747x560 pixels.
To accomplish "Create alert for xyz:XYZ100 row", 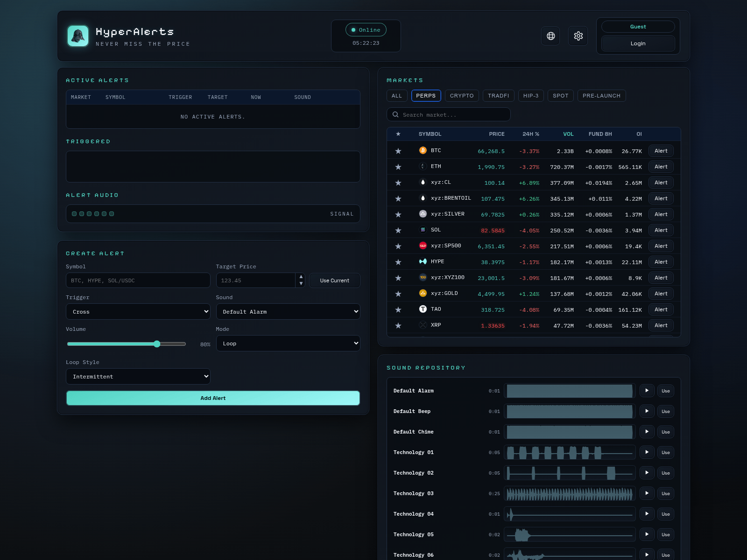I will tap(661, 278).
